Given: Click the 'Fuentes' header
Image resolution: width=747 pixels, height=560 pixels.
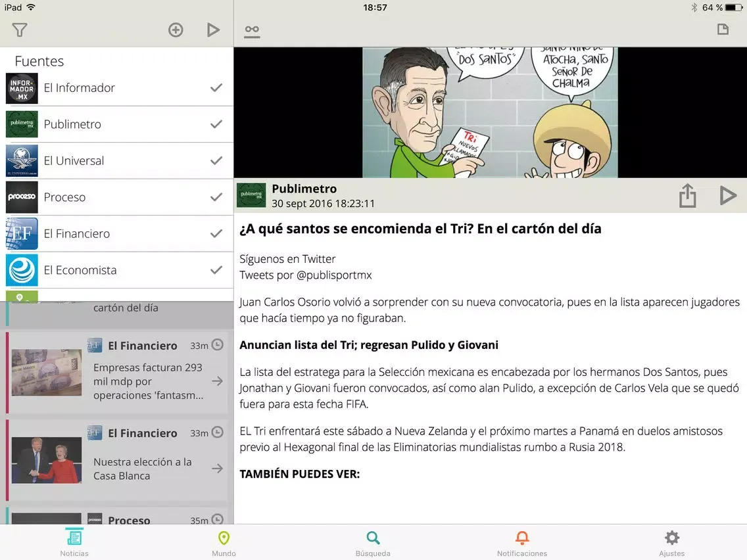Looking at the screenshot, I should (39, 61).
